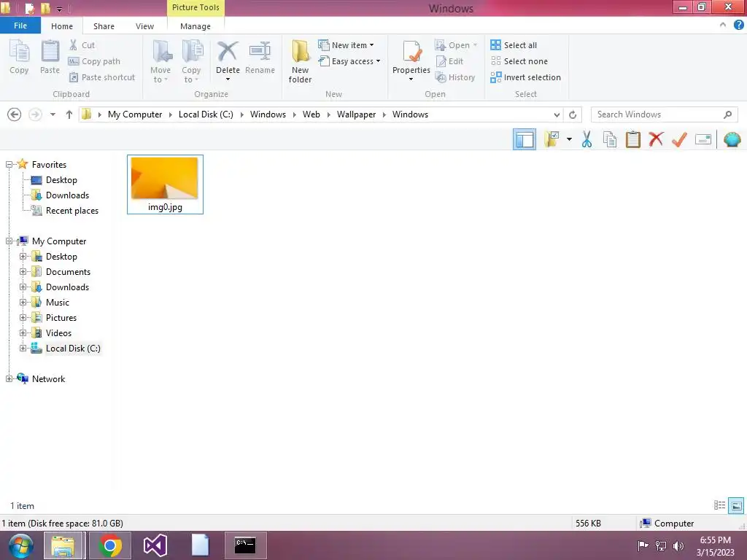Open the New item dropdown
This screenshot has width=747, height=560.
coord(347,44)
